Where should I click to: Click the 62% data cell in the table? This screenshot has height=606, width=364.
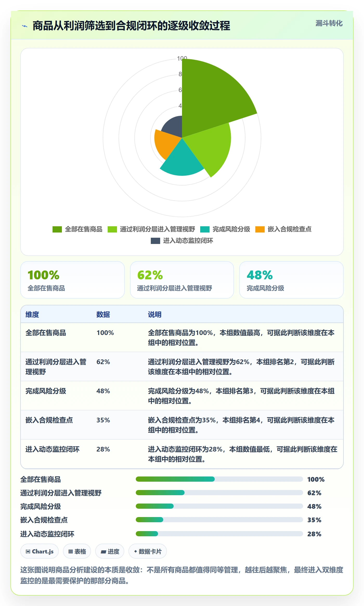[103, 362]
